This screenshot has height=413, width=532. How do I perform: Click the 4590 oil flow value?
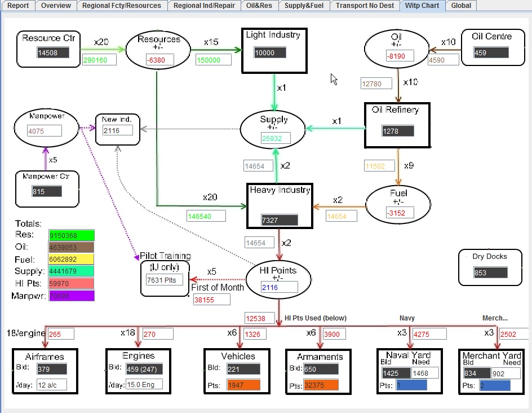coord(443,60)
